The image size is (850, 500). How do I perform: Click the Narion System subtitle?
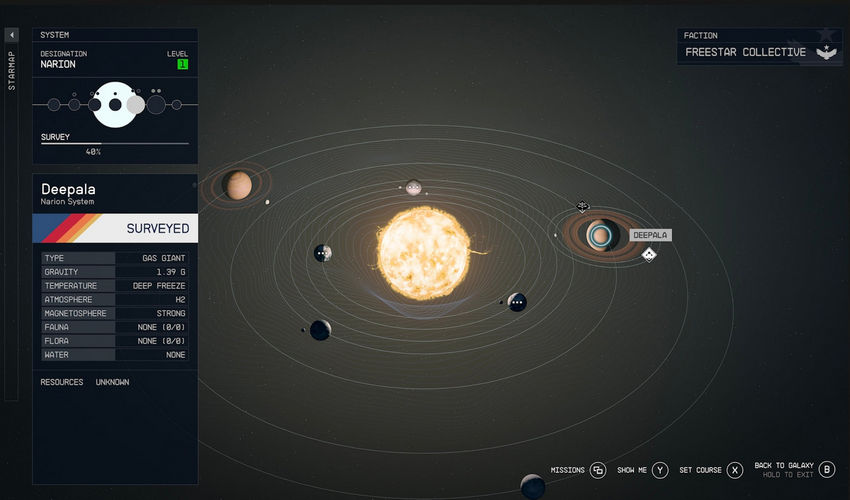click(67, 202)
